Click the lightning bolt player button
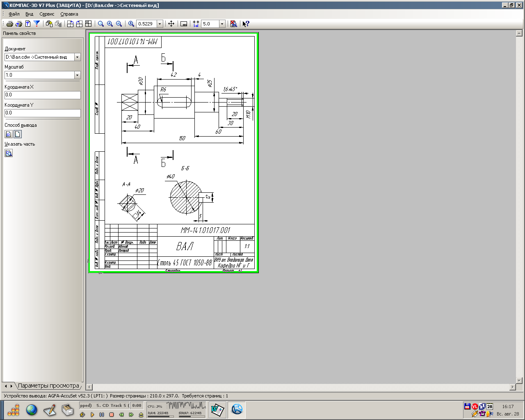This screenshot has height=420, width=525. coord(82,415)
